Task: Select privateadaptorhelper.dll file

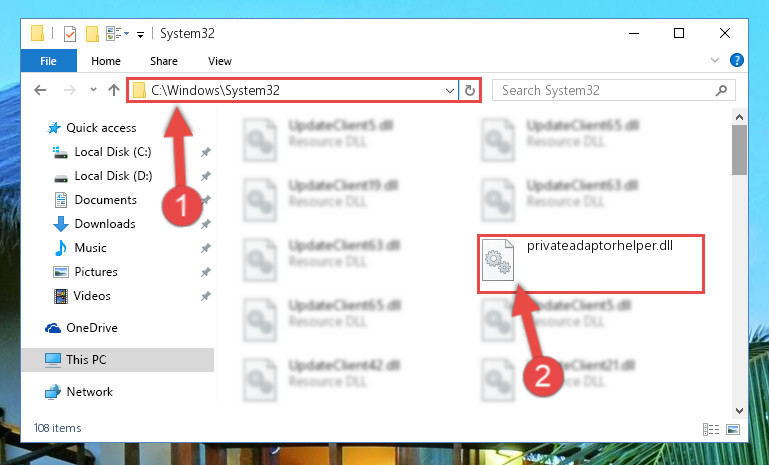Action: click(x=590, y=264)
